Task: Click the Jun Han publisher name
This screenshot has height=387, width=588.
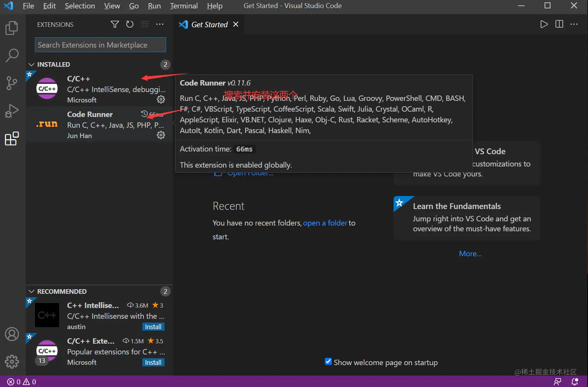Action: pyautogui.click(x=79, y=136)
